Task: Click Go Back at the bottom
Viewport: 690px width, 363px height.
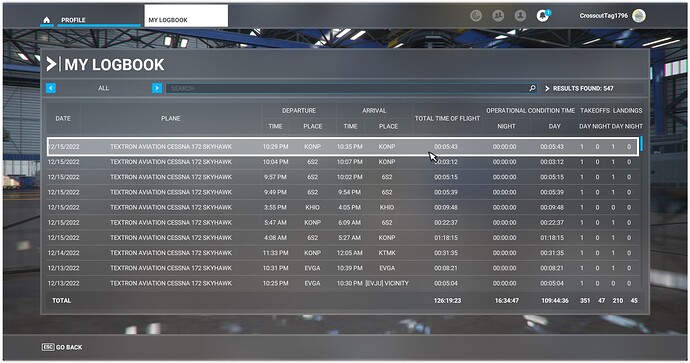Action: click(x=69, y=347)
